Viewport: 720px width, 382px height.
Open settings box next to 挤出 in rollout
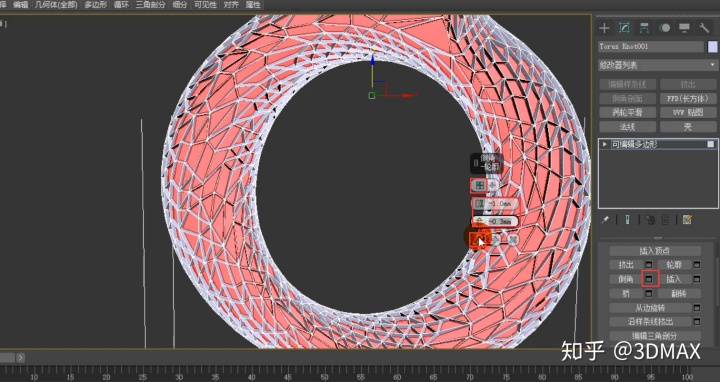click(x=648, y=265)
